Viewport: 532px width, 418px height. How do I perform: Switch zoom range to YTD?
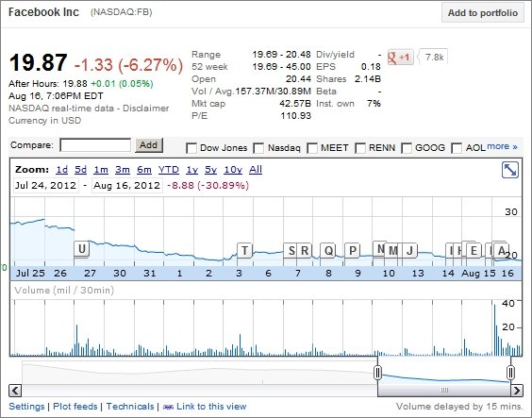pyautogui.click(x=169, y=169)
